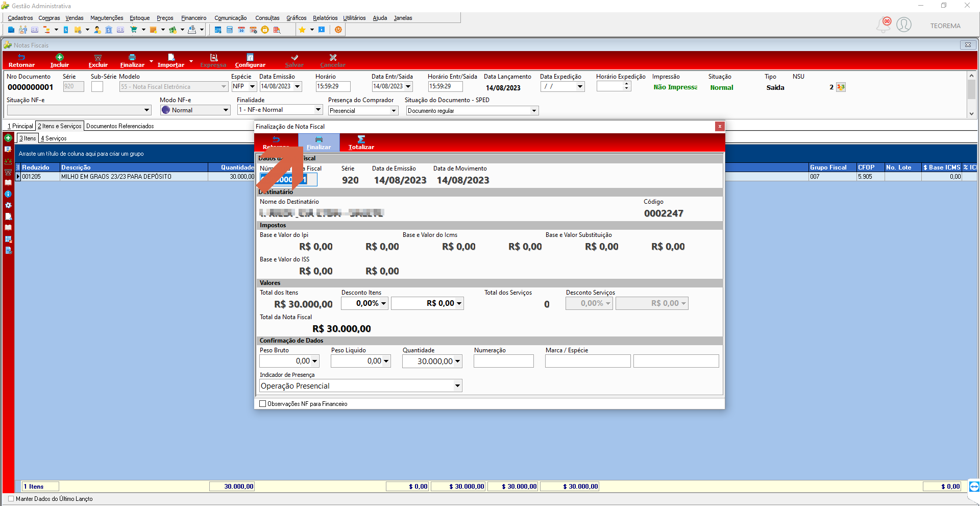Click the user profile avatar icon
Screen dimensions: 980x506
coord(904,25)
